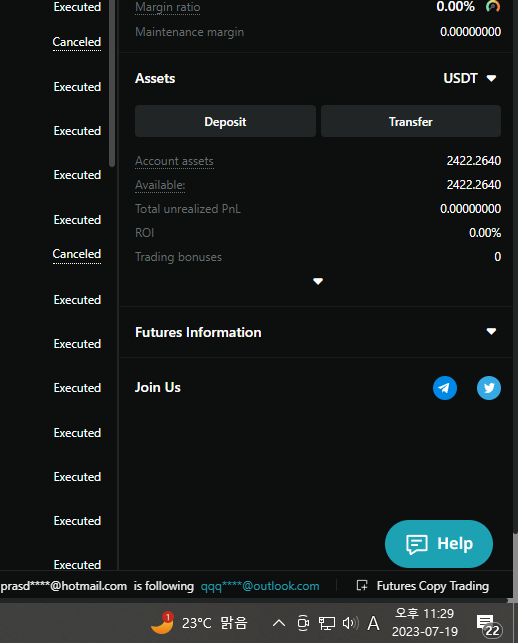Click the 0.00% margin ratio value
518x643 pixels.
455,7
